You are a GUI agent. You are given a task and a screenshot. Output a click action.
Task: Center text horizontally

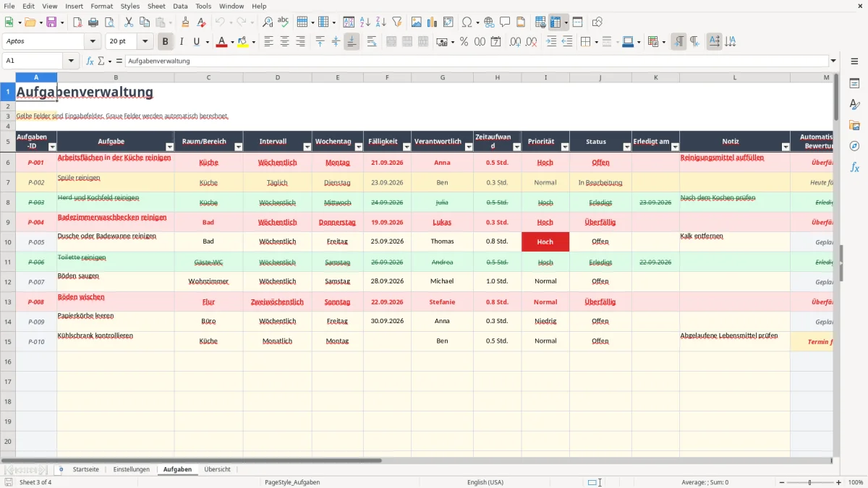point(284,42)
